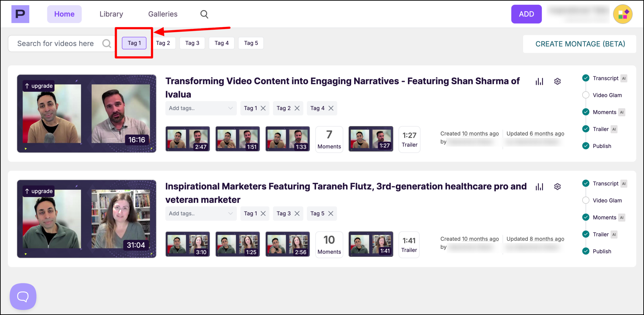
Task: Open the Galleries tab
Action: point(163,14)
